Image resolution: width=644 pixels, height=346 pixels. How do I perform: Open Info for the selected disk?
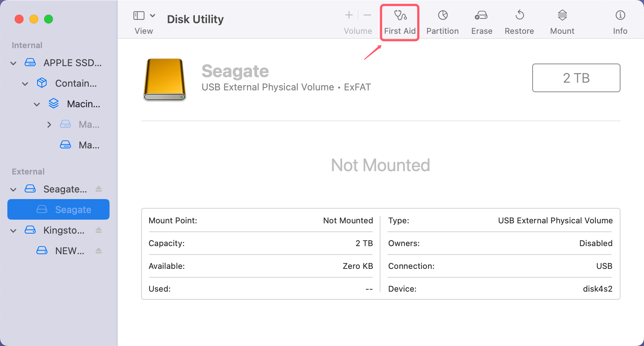620,20
